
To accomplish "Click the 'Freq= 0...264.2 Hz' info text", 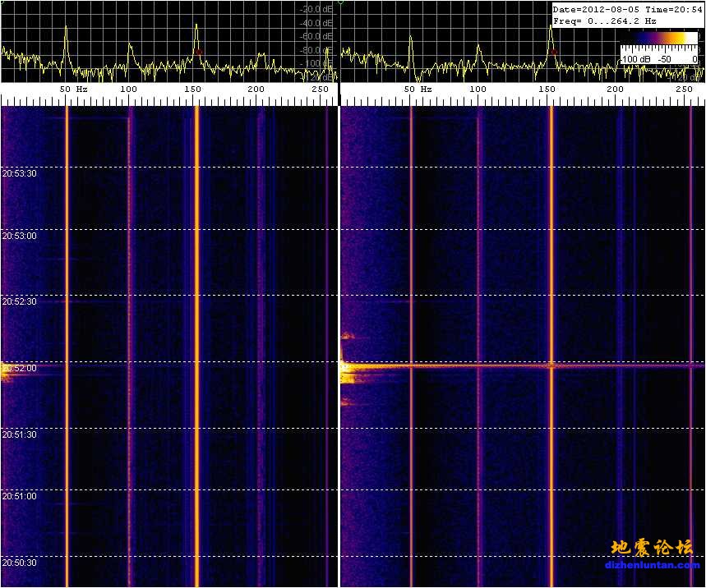I will (x=605, y=21).
